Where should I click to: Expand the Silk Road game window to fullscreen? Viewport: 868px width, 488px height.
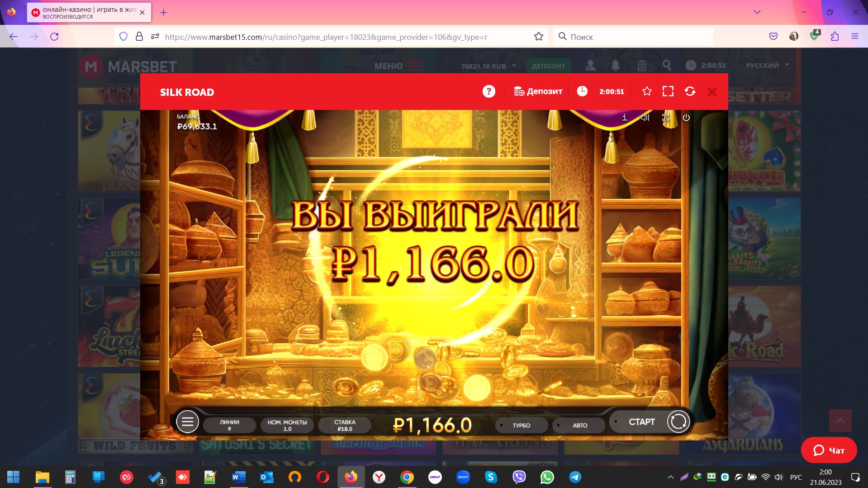[668, 91]
